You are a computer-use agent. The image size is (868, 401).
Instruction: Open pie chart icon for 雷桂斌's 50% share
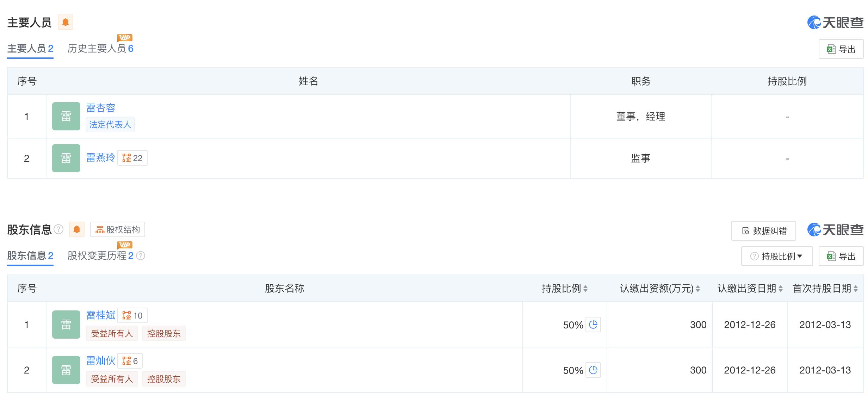(x=593, y=325)
